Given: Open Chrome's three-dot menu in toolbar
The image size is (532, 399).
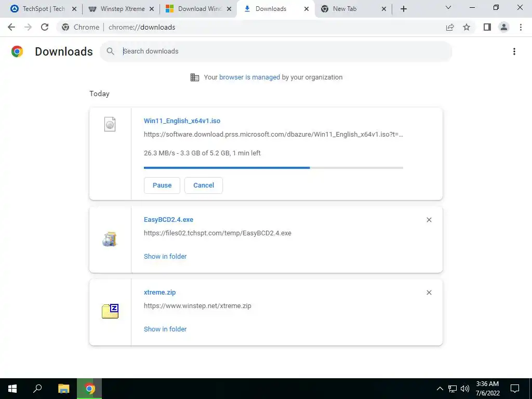Looking at the screenshot, I should 521,27.
